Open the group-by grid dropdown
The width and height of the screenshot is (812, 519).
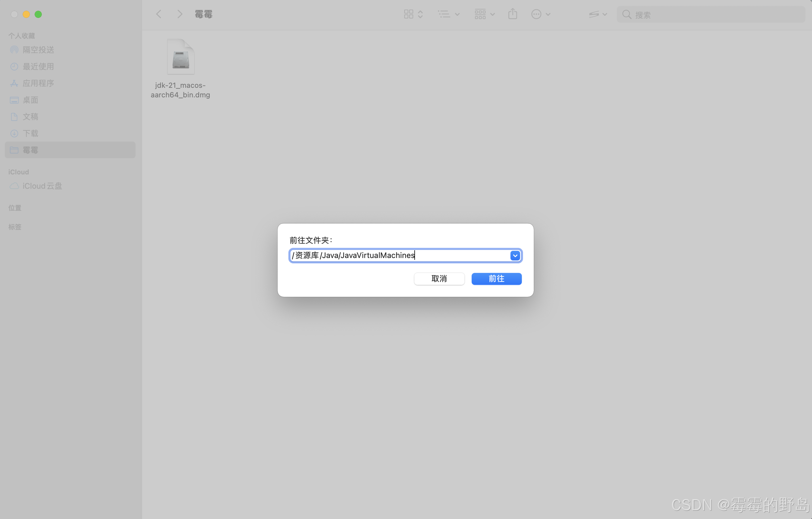tap(484, 14)
